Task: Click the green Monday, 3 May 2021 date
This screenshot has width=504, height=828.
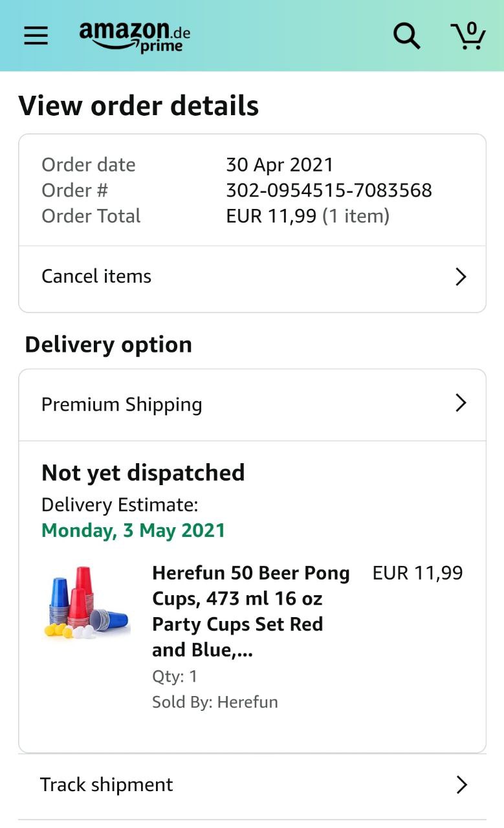Action: pos(133,530)
